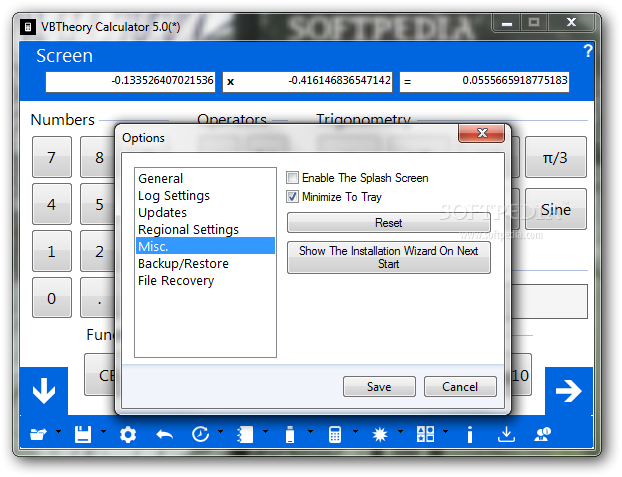This screenshot has height=477, width=622.
Task: Open the folder icon in bottom toolbar
Action: tap(38, 434)
